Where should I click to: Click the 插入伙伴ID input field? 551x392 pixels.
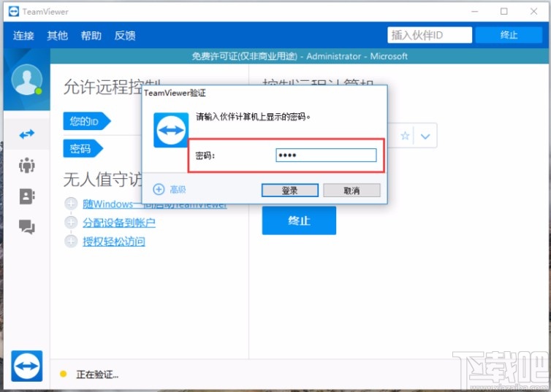tap(430, 35)
